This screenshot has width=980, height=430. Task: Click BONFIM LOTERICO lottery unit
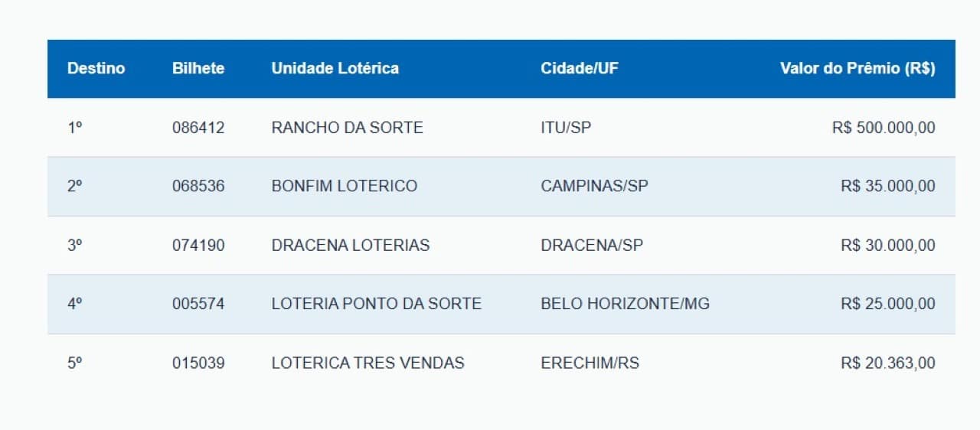pos(344,186)
